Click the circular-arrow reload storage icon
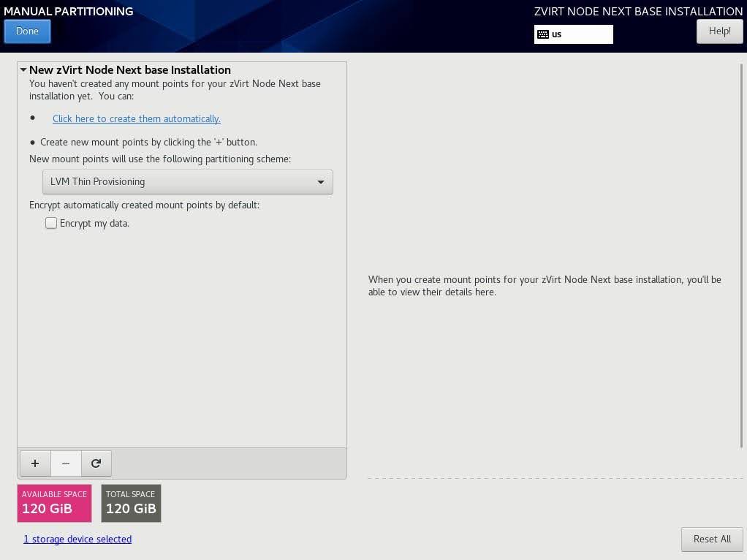Viewport: 747px width, 560px height. (x=96, y=463)
